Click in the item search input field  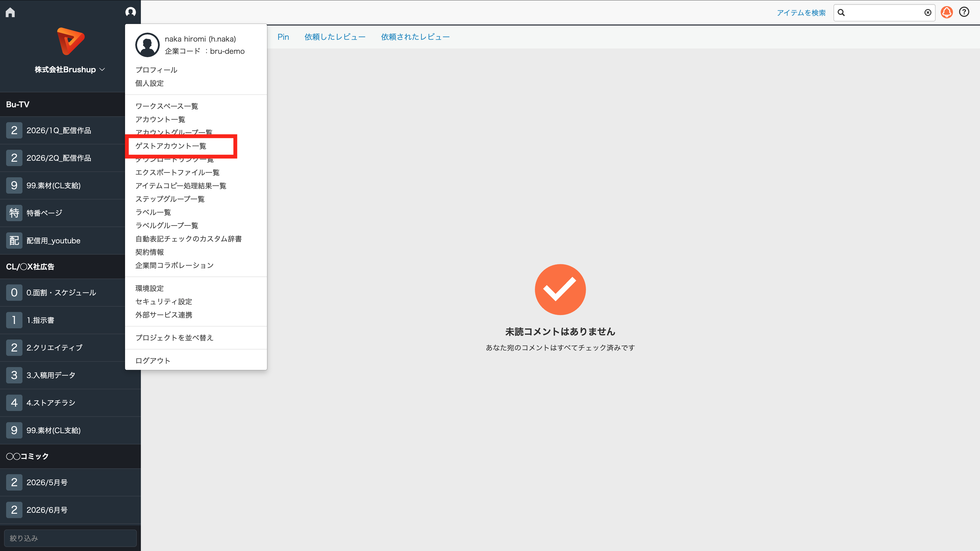(884, 12)
